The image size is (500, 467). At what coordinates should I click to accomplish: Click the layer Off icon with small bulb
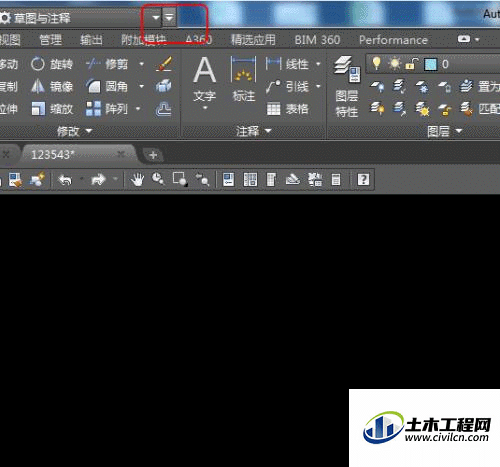(x=377, y=87)
